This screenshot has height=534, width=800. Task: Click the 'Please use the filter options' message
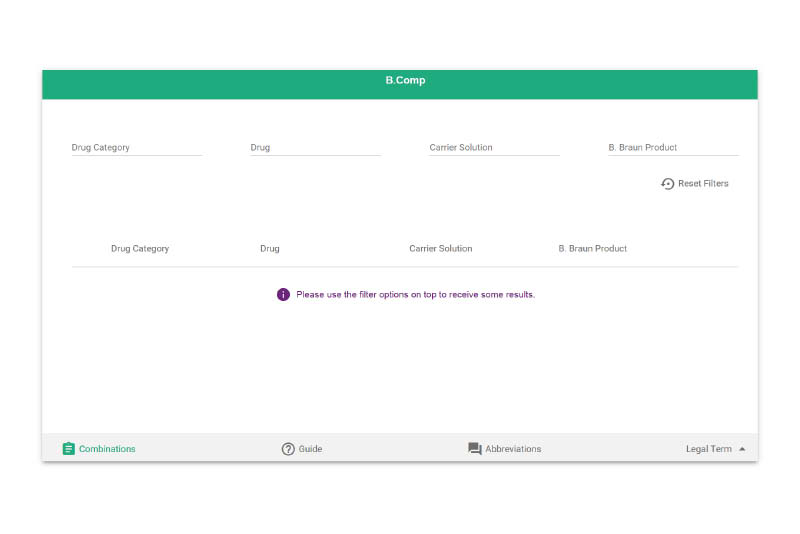click(x=415, y=294)
